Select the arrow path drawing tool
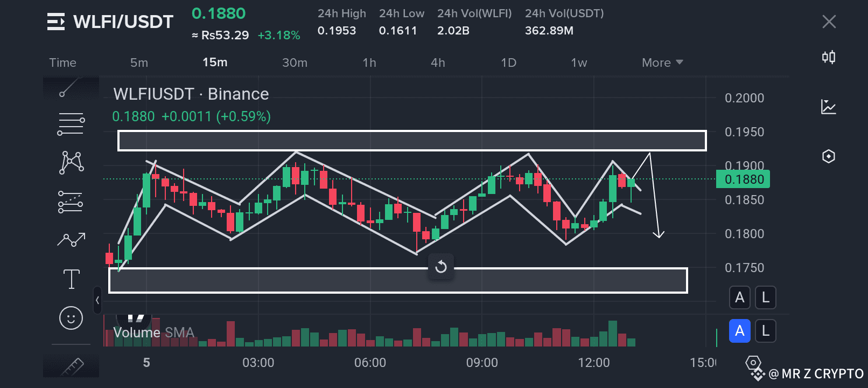The width and height of the screenshot is (868, 388). [71, 240]
